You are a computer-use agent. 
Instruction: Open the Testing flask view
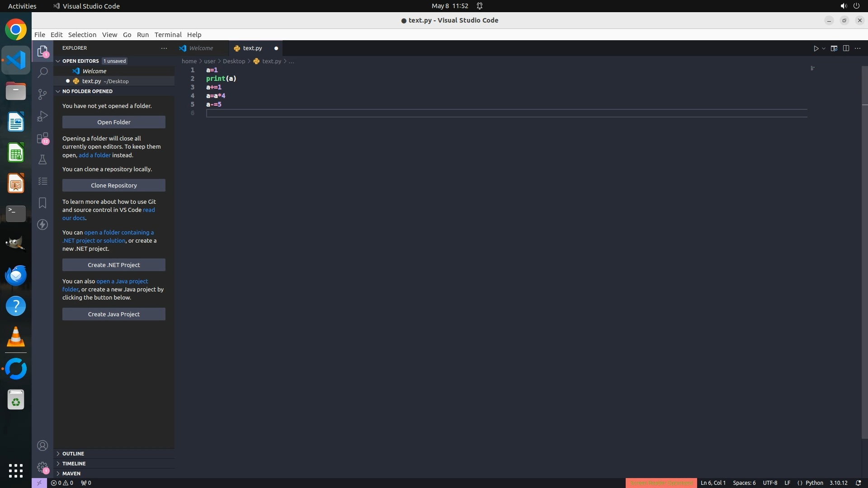(42, 160)
